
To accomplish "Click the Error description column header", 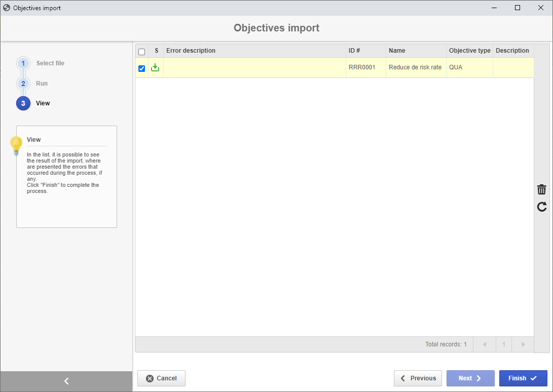I will pyautogui.click(x=254, y=51).
